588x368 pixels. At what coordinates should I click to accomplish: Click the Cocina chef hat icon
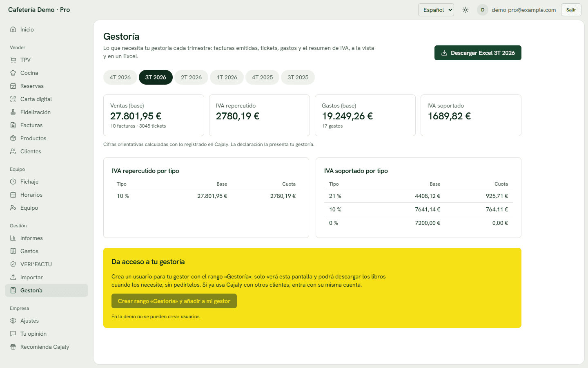tap(13, 73)
